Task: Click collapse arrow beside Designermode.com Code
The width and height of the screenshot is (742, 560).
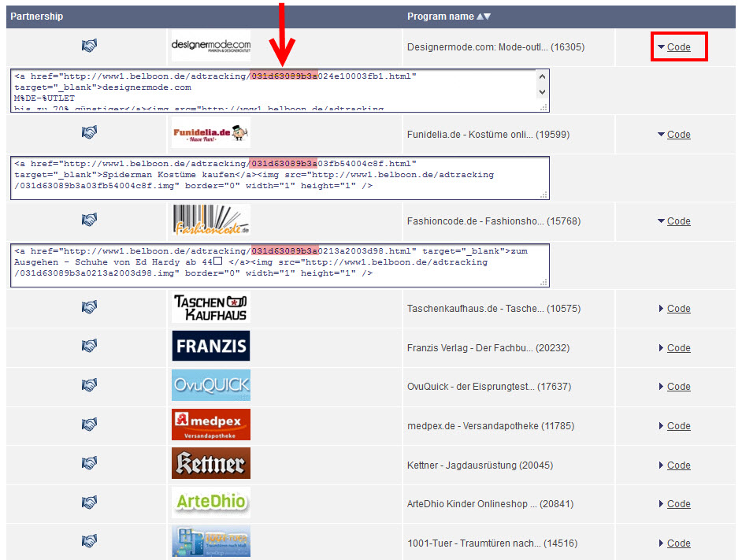Action: 661,47
